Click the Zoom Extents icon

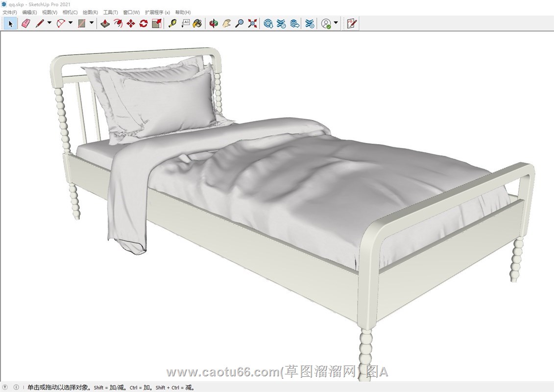[252, 23]
